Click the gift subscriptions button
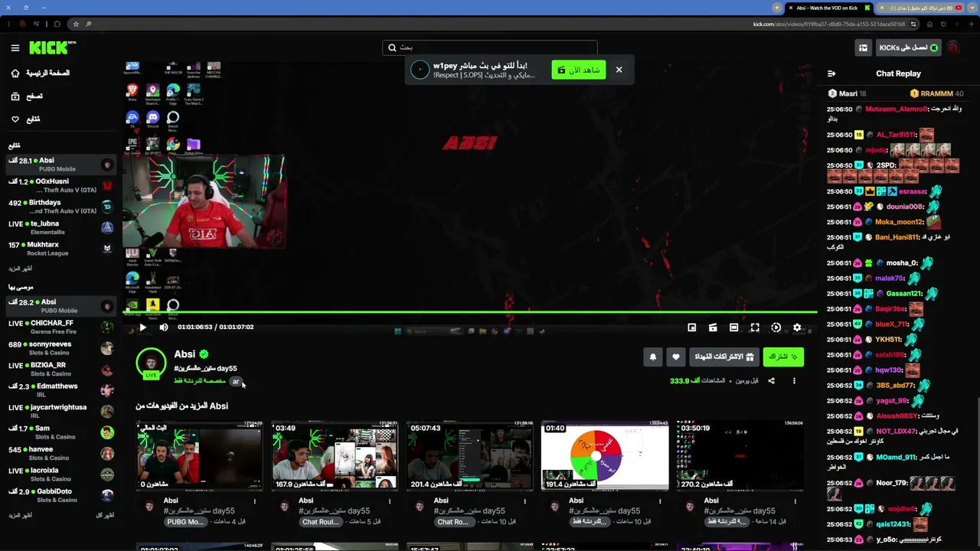Viewport: 980px width, 551px height. 724,357
